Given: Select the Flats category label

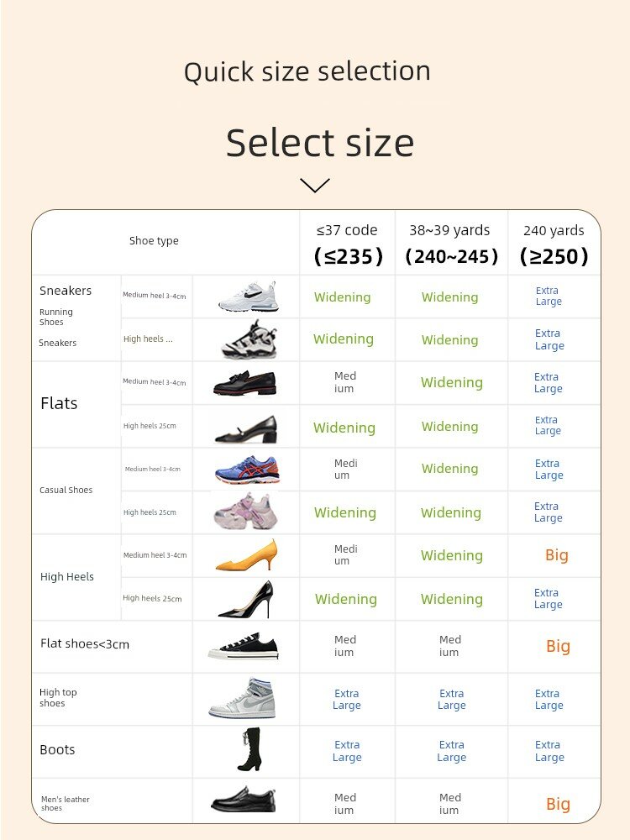Looking at the screenshot, I should [59, 403].
